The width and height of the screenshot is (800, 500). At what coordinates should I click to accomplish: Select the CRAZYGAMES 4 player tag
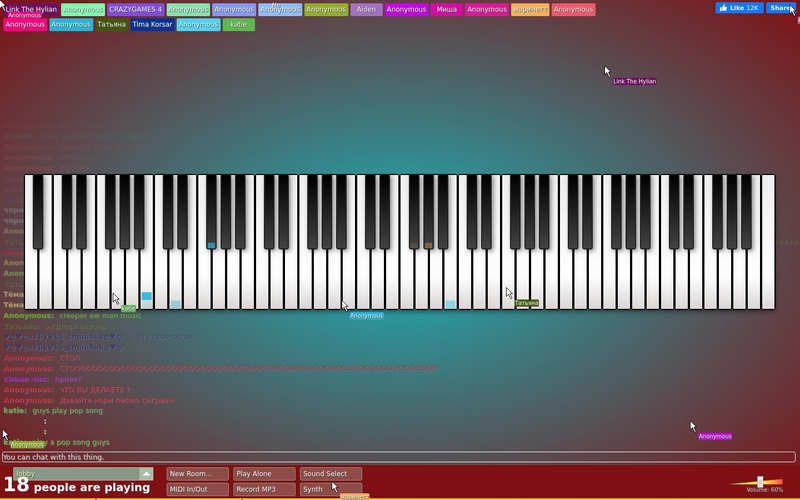tap(135, 9)
